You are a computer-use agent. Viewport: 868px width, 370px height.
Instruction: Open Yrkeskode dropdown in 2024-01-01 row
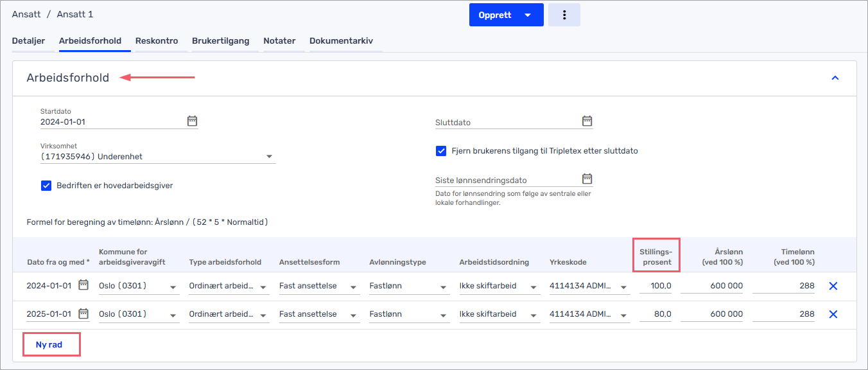pyautogui.click(x=589, y=286)
